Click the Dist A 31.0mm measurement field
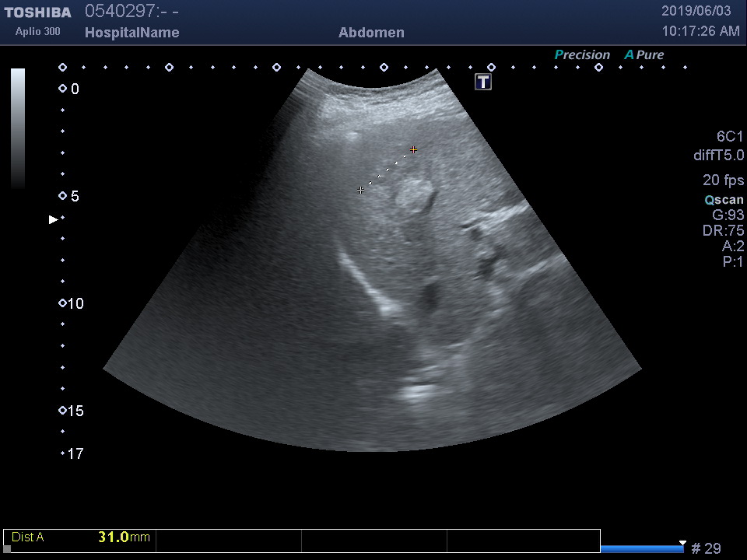Screen dimensions: 747x560 click(x=80, y=537)
